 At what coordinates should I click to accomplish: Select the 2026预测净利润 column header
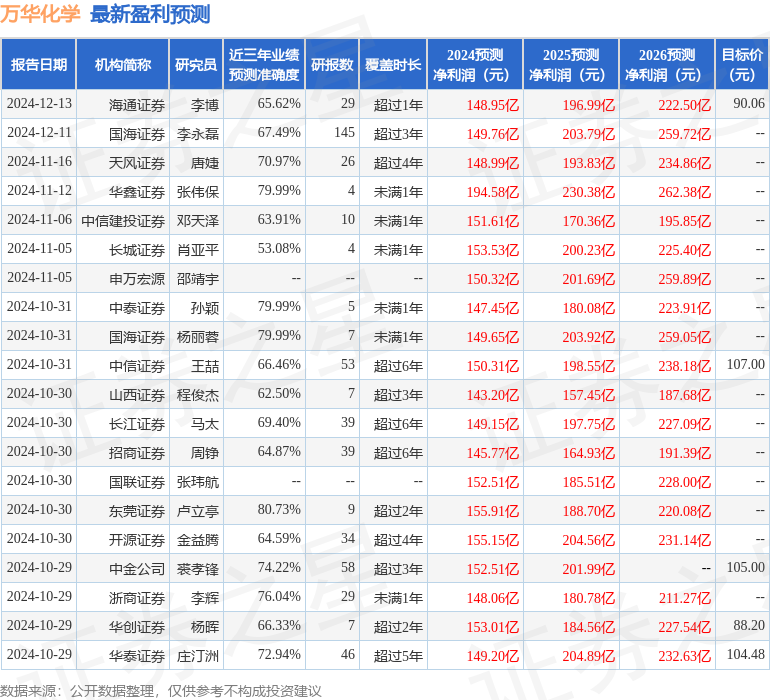click(667, 64)
